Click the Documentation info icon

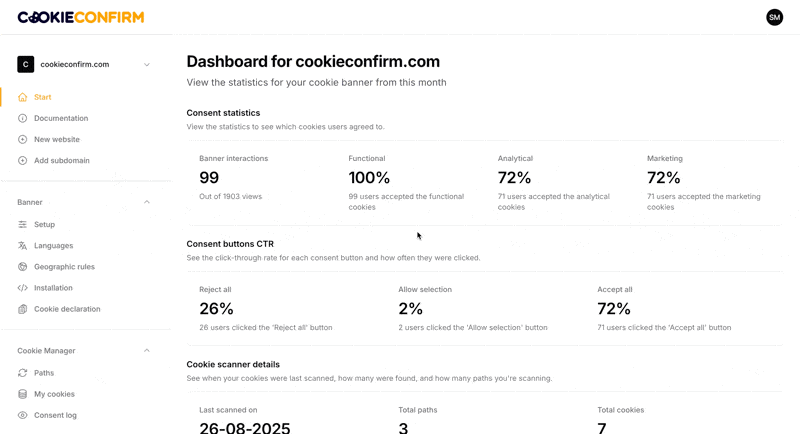[x=22, y=118]
